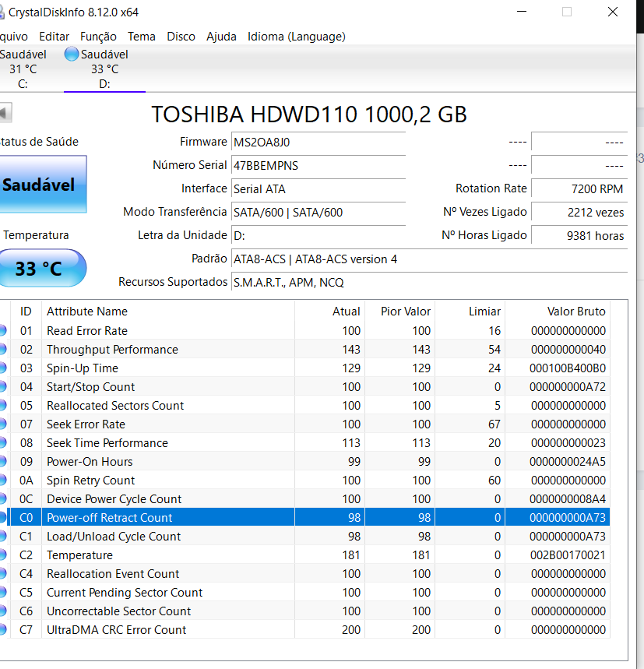Select the Power-On Hours row
This screenshot has height=669, width=644.
(x=305, y=462)
